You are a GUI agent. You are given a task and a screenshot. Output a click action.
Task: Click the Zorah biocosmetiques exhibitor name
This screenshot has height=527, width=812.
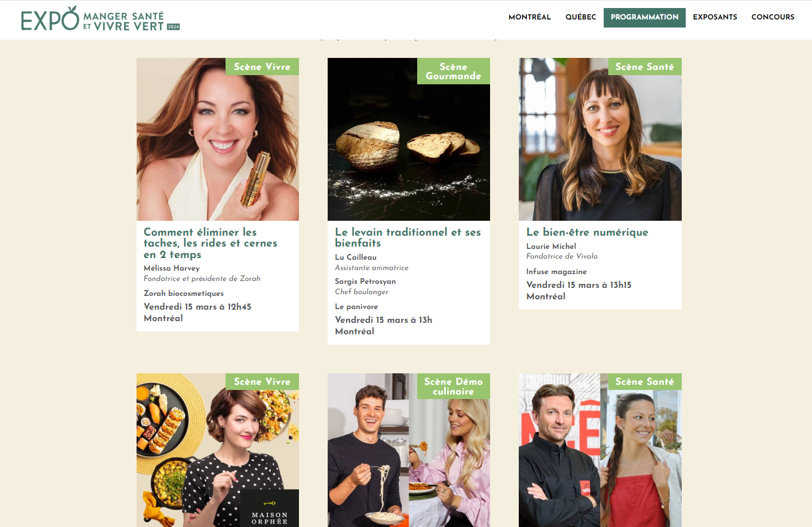[184, 293]
